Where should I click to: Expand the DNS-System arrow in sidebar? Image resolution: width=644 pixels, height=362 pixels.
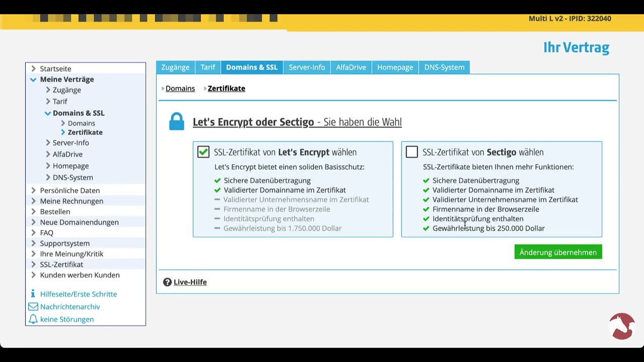coord(48,177)
